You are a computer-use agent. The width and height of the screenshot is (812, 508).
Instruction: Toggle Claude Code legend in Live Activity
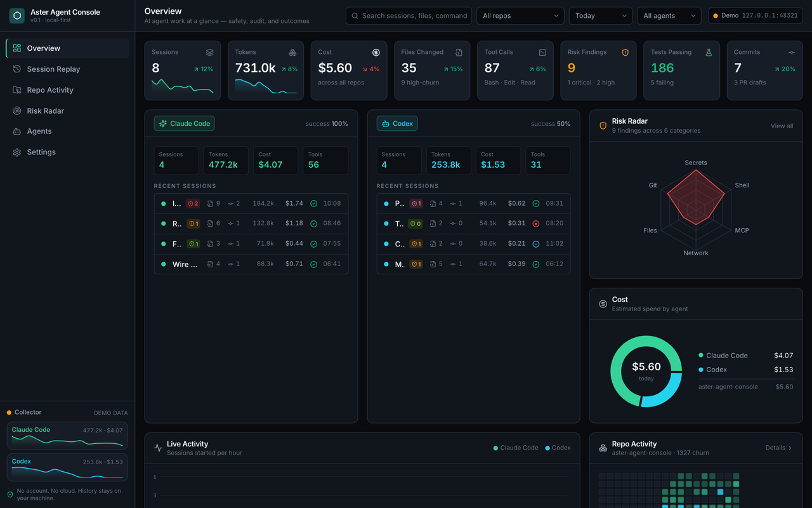point(516,448)
